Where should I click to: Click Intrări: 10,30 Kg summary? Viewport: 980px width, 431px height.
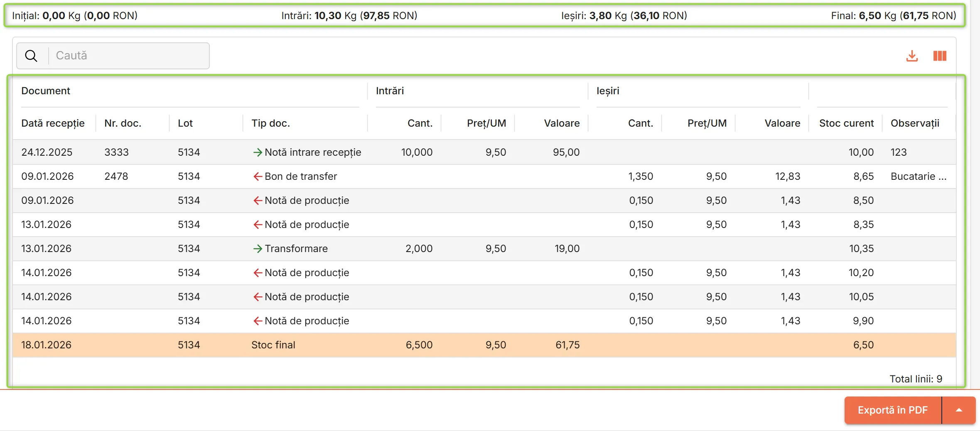[x=349, y=16]
